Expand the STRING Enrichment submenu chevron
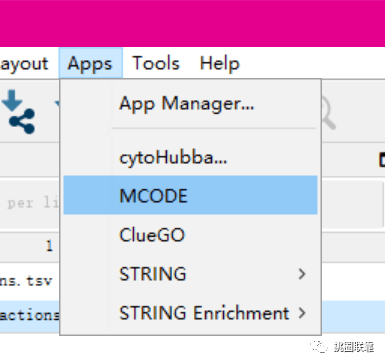 tap(302, 313)
